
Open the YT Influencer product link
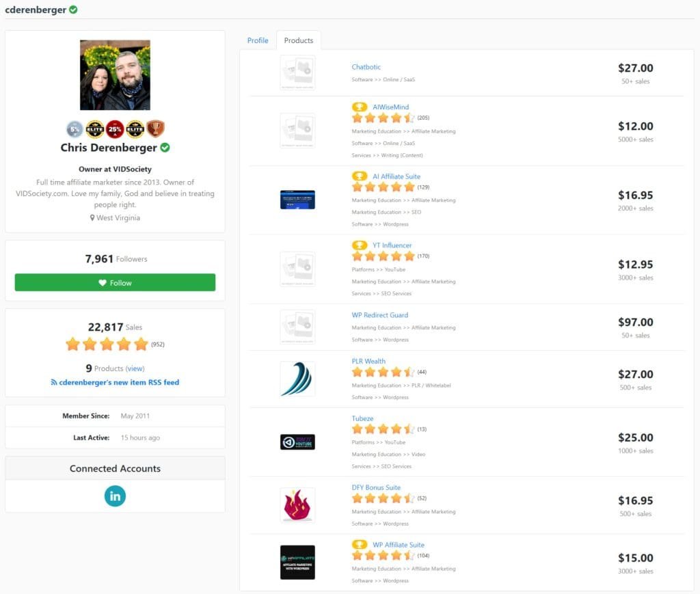pos(392,245)
